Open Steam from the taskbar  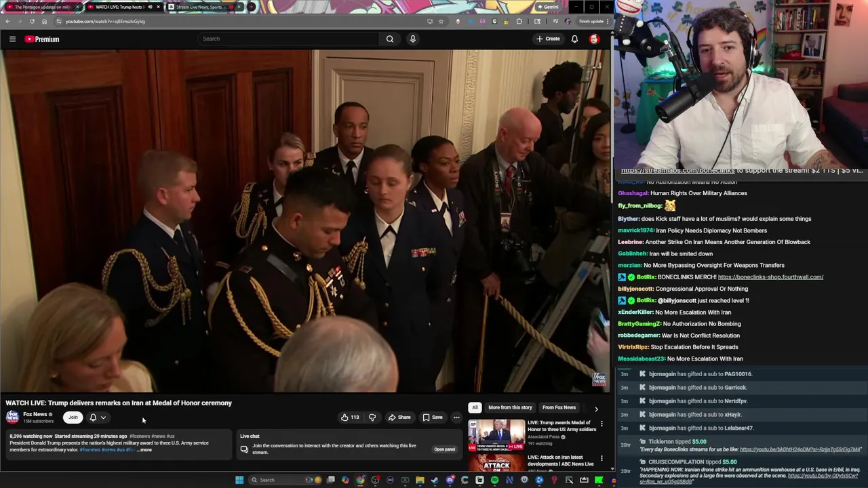(x=435, y=480)
